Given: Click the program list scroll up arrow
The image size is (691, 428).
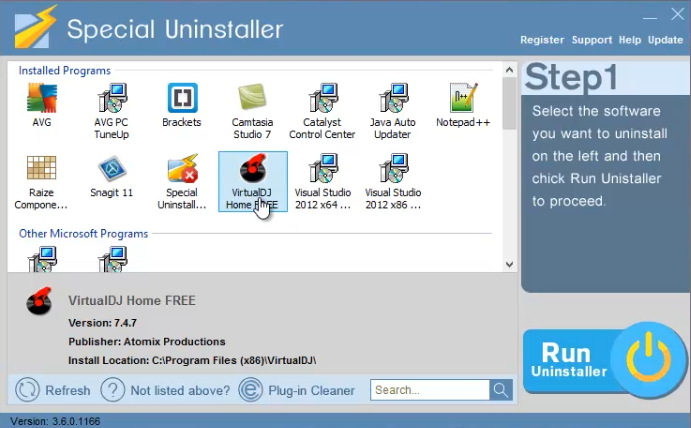Looking at the screenshot, I should pyautogui.click(x=509, y=70).
